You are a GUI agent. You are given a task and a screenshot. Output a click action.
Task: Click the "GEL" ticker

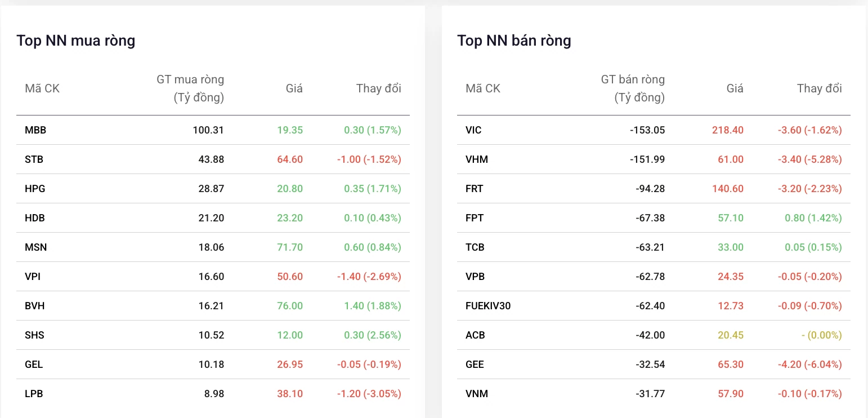point(34,364)
